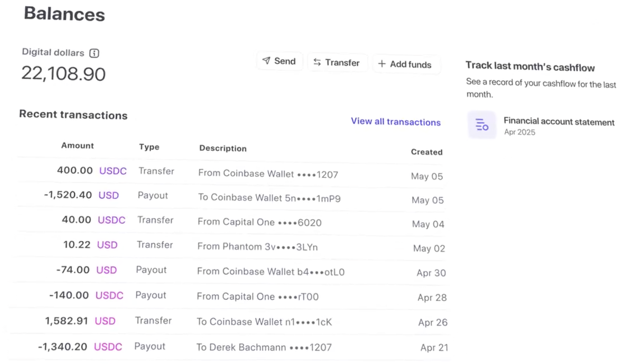The image size is (621, 364).
Task: Select the Phantom 10.22 USD transfer
Action: pos(257,247)
